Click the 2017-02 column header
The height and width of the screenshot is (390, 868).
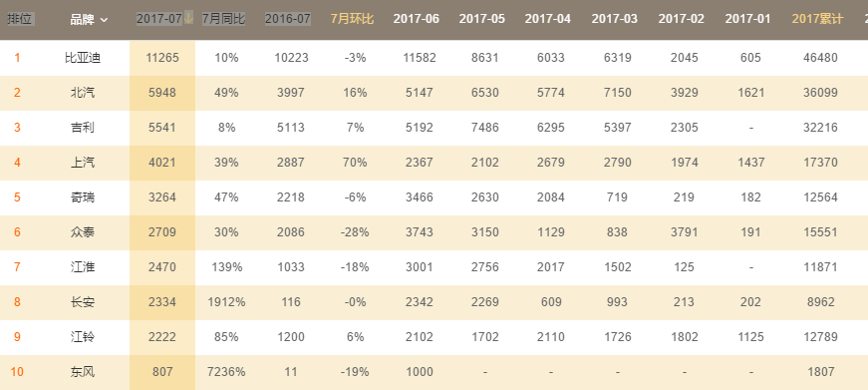[x=682, y=19]
